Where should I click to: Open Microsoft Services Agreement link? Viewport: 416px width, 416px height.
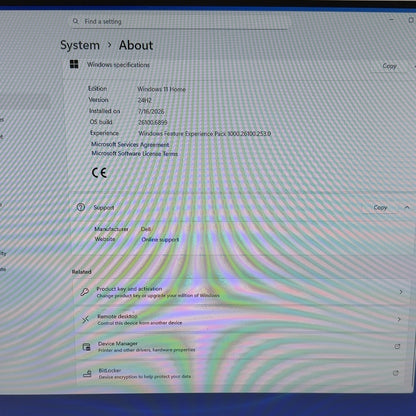tap(130, 144)
